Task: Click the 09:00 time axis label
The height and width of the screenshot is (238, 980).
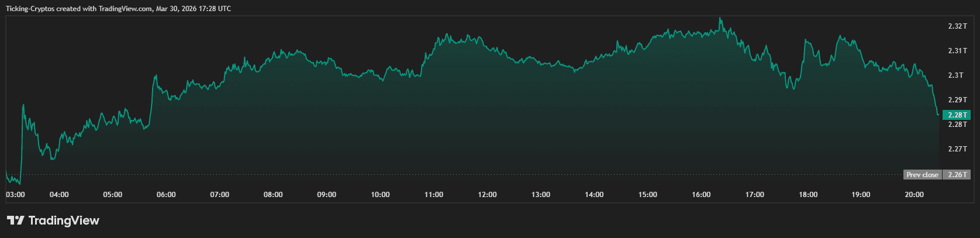Action: click(326, 195)
